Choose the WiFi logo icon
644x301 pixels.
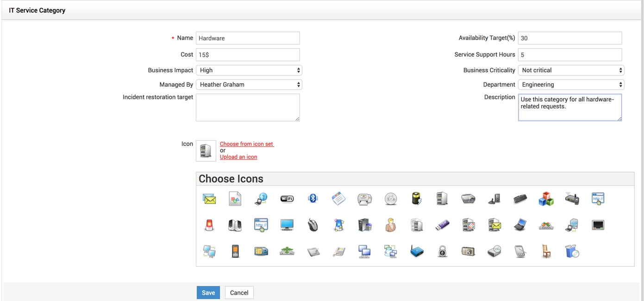pos(287,199)
